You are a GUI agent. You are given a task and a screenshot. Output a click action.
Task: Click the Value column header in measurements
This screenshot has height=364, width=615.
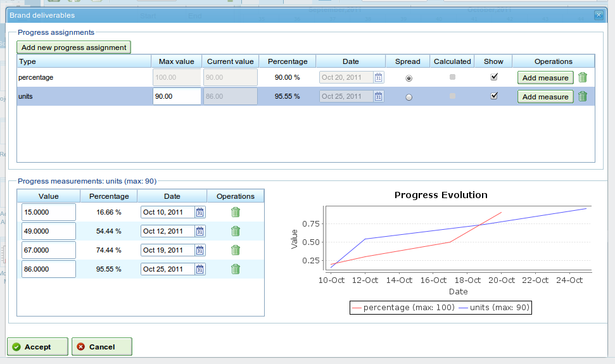[x=49, y=196]
